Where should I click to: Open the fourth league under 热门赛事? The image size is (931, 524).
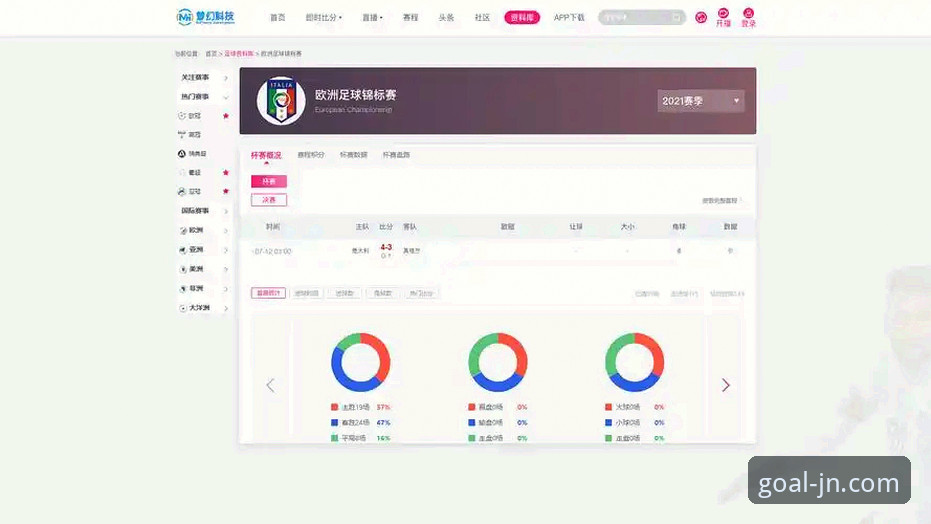pyautogui.click(x=194, y=173)
